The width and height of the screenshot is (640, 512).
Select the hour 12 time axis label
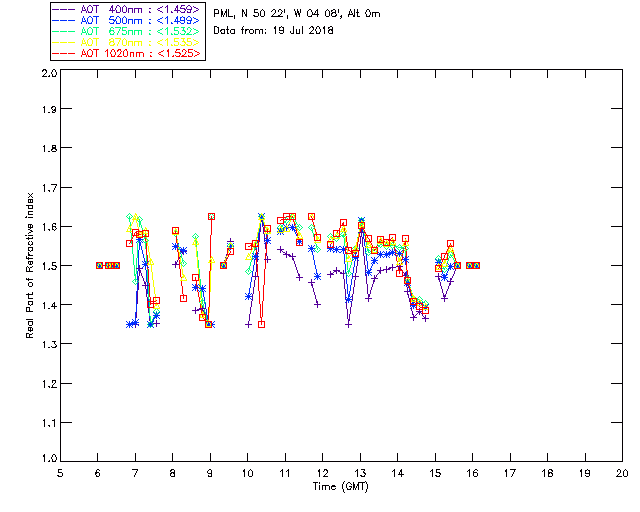[322, 473]
